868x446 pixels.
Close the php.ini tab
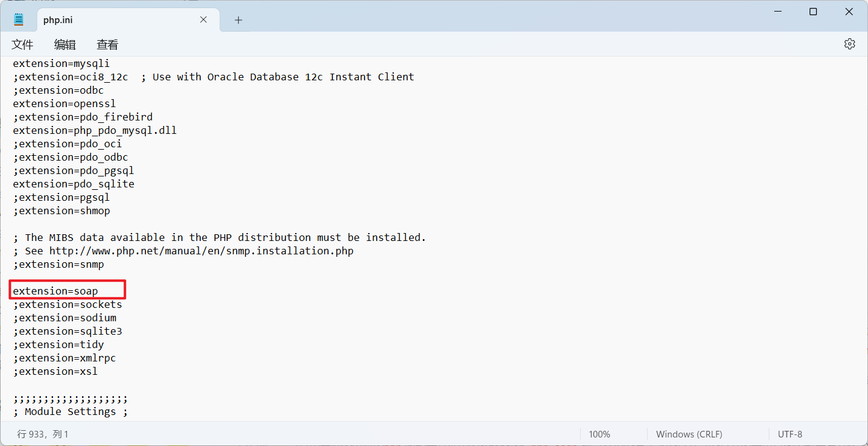(203, 19)
